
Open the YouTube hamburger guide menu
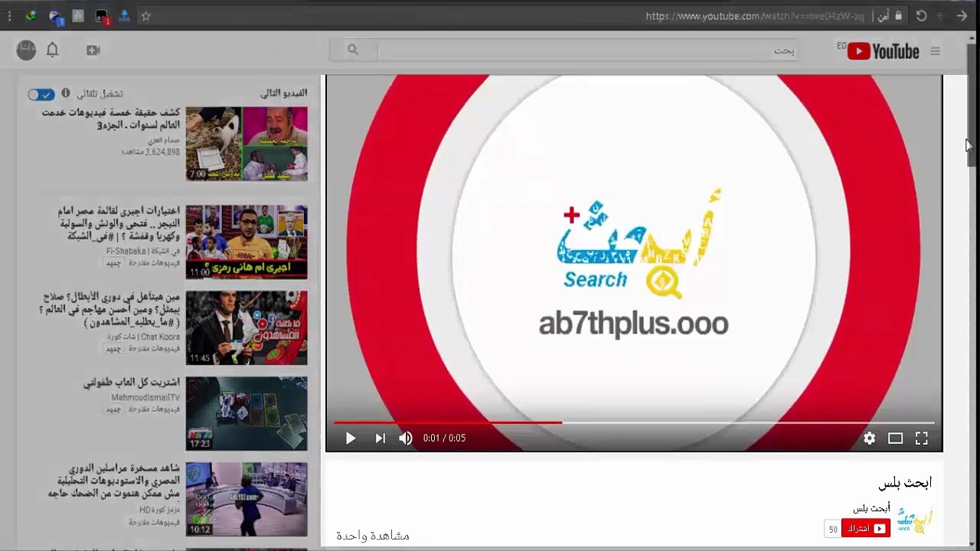[x=935, y=51]
